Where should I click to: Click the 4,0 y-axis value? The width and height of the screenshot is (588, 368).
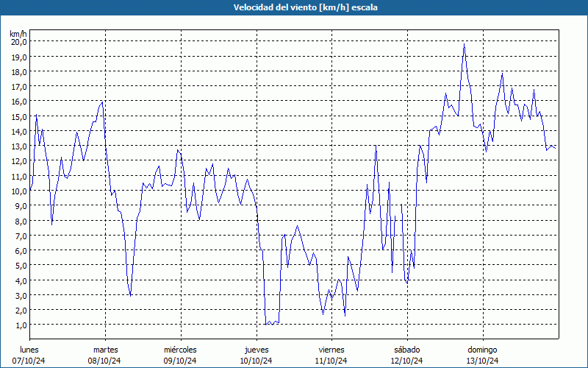tap(21, 280)
